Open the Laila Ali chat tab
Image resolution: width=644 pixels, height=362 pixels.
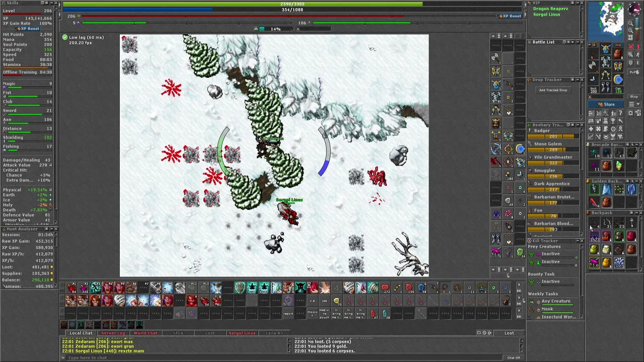[274, 333]
